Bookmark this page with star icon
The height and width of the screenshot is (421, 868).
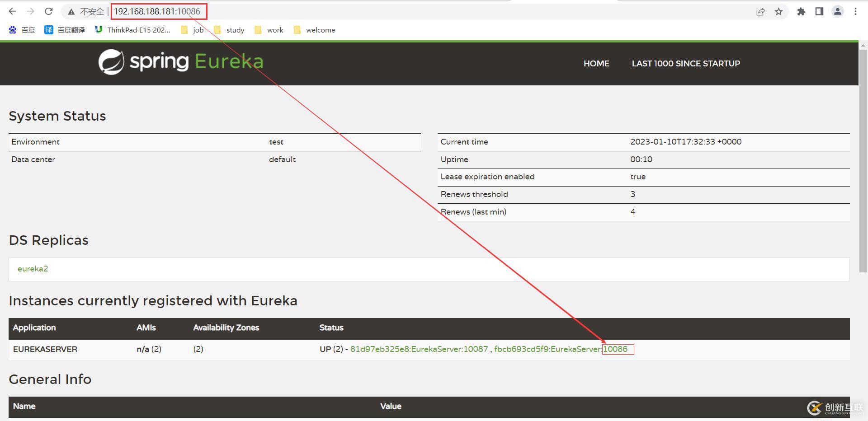(778, 12)
